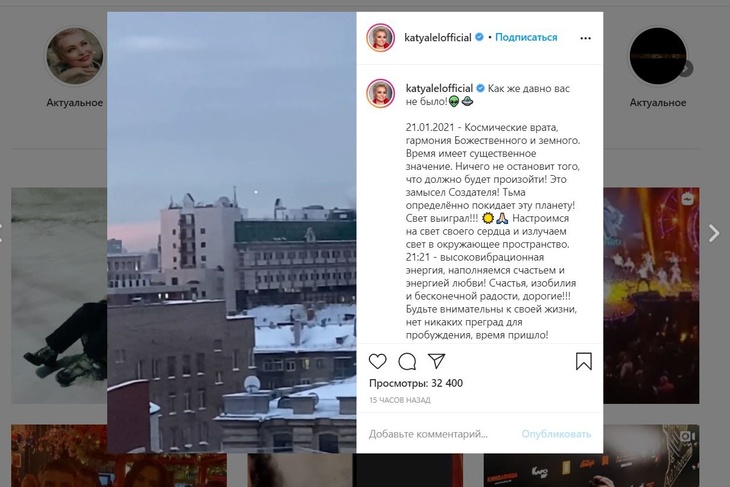Click the 15 часов назад timestamp
Viewport: 730px width, 487px height.
[x=400, y=400]
